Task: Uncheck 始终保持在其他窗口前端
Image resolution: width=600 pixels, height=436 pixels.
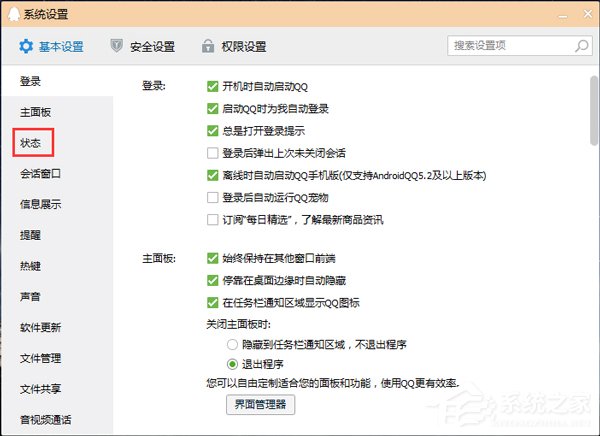Action: [212, 258]
